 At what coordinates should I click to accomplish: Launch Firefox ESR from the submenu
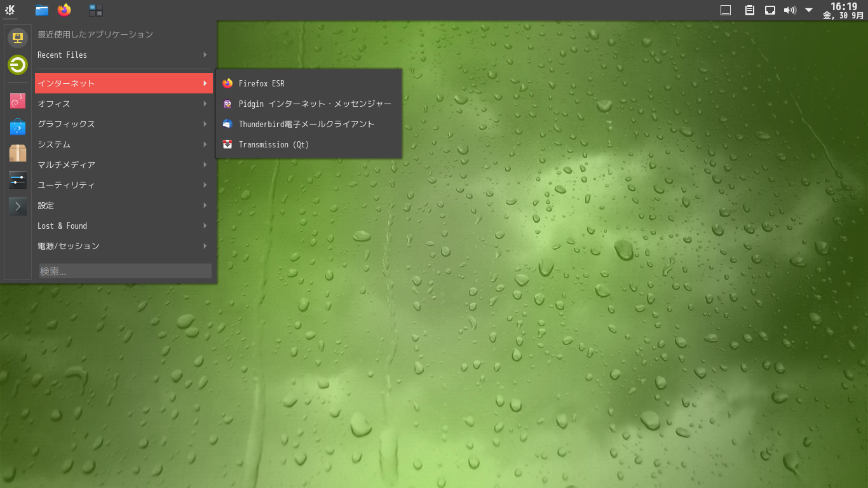309,83
